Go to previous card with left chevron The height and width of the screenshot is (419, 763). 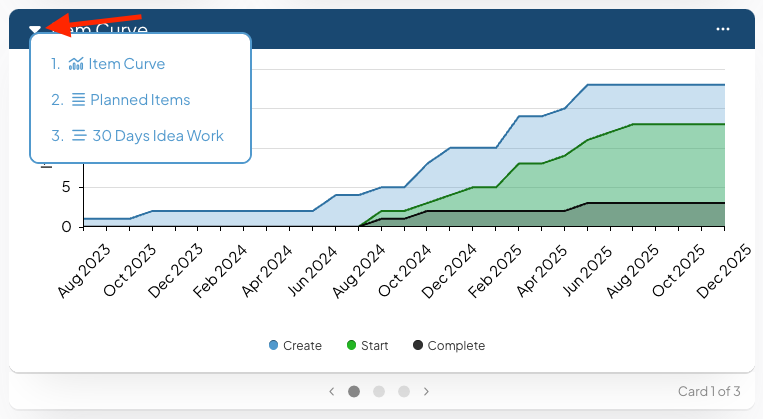(x=331, y=391)
